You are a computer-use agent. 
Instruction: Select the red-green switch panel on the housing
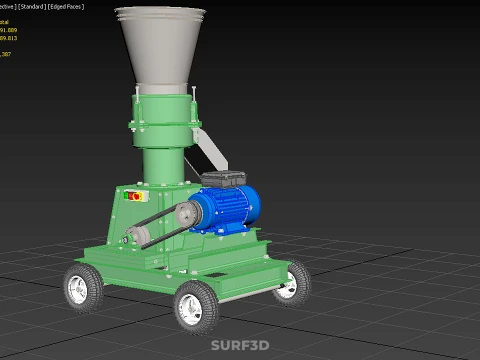click(x=136, y=196)
